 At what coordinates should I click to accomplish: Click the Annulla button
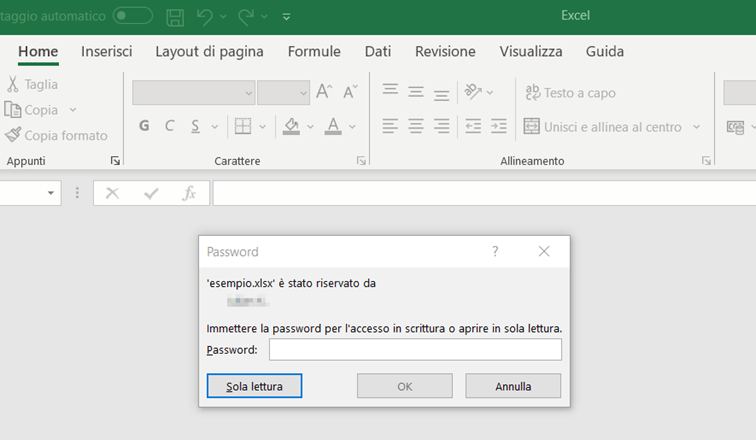(513, 386)
